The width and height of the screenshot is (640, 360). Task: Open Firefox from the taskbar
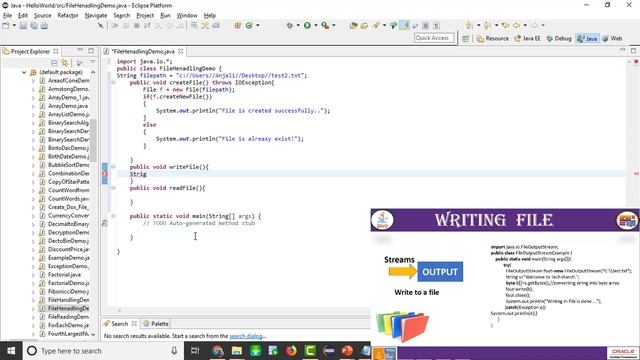pyautogui.click(x=291, y=351)
